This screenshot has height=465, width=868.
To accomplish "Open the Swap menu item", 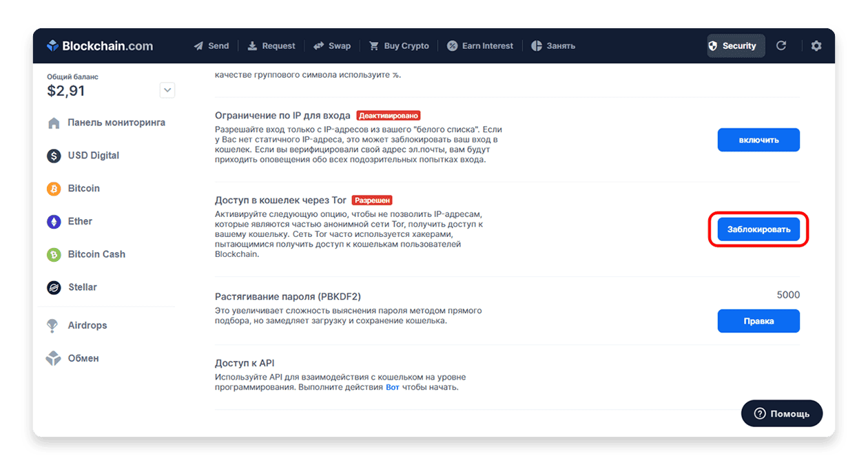I will click(x=332, y=46).
